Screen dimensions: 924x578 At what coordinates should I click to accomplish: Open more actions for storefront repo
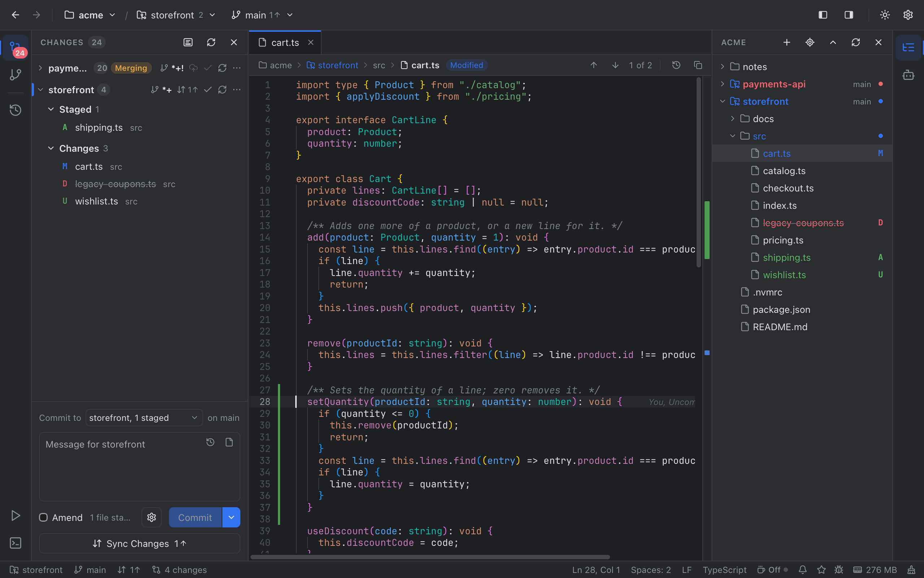point(237,90)
